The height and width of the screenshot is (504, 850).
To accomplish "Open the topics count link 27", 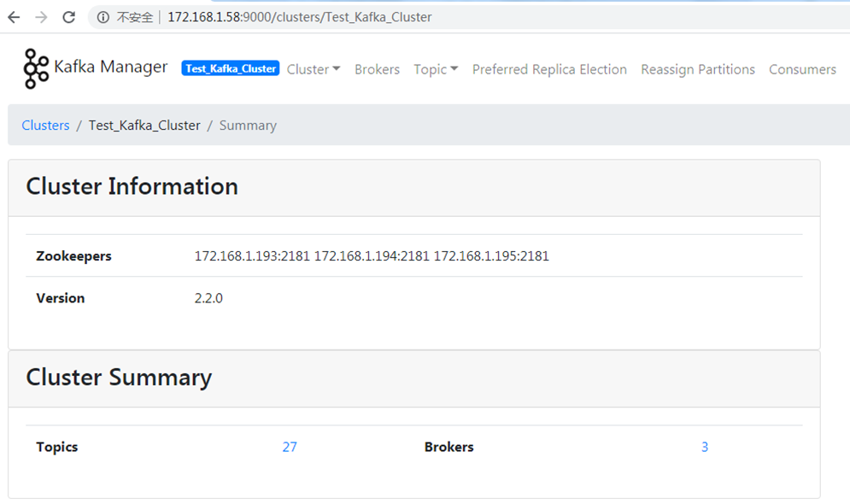I will 290,447.
